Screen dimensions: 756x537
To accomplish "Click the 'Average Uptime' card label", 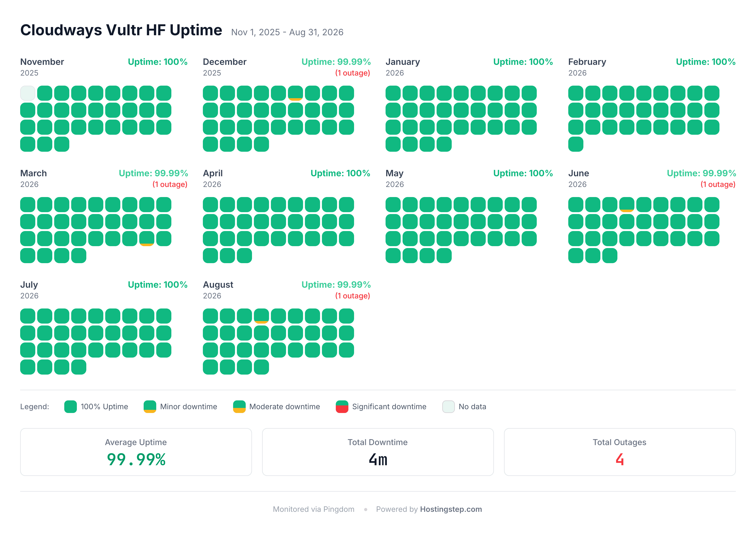I will [136, 442].
